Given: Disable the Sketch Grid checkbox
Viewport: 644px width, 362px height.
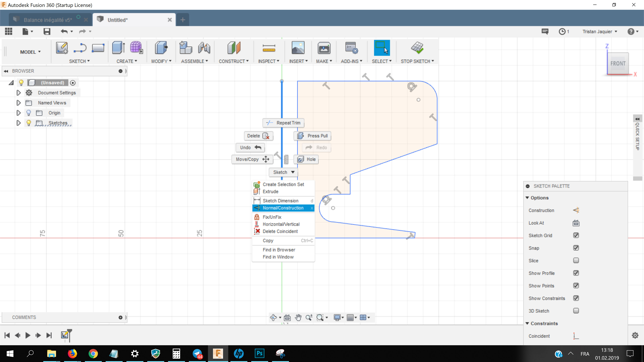Looking at the screenshot, I should pos(576,235).
